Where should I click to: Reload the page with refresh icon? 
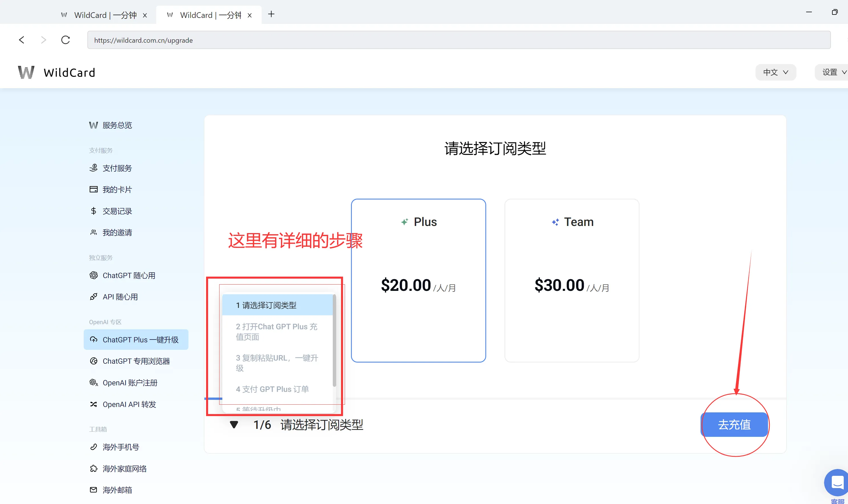(x=65, y=40)
